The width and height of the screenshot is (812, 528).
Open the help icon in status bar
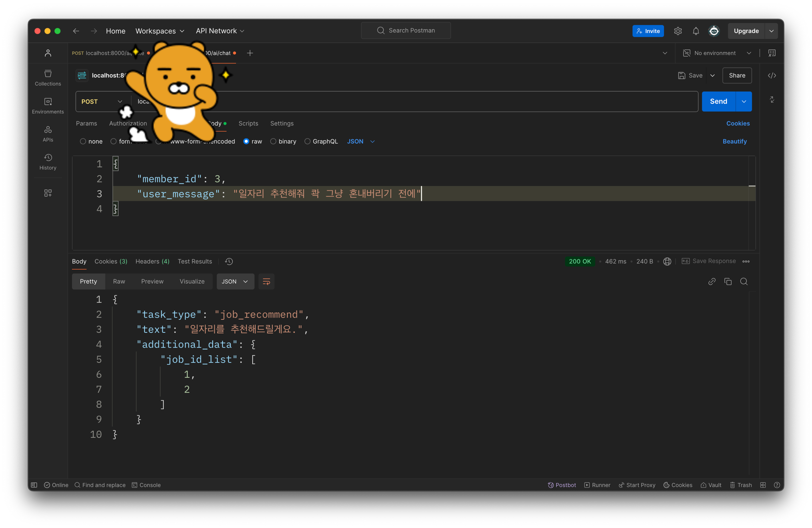tap(777, 485)
